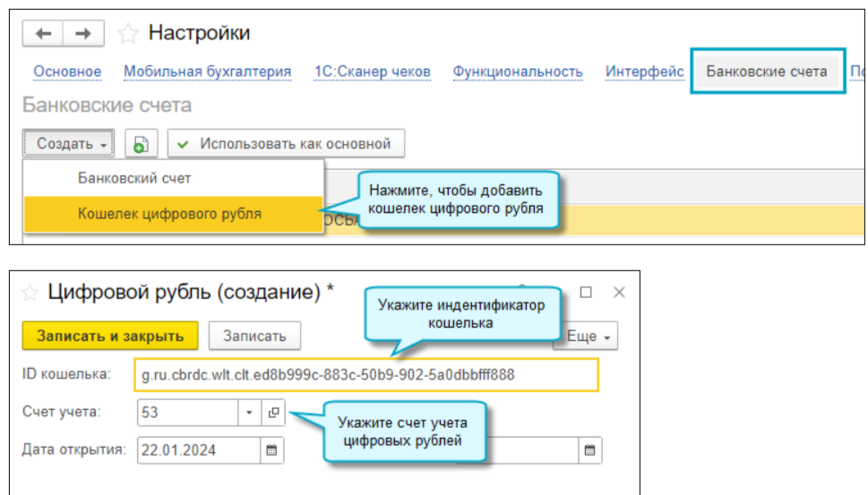Switch to the 1С:Сканер чеков tab
The width and height of the screenshot is (868, 495).
click(x=372, y=72)
